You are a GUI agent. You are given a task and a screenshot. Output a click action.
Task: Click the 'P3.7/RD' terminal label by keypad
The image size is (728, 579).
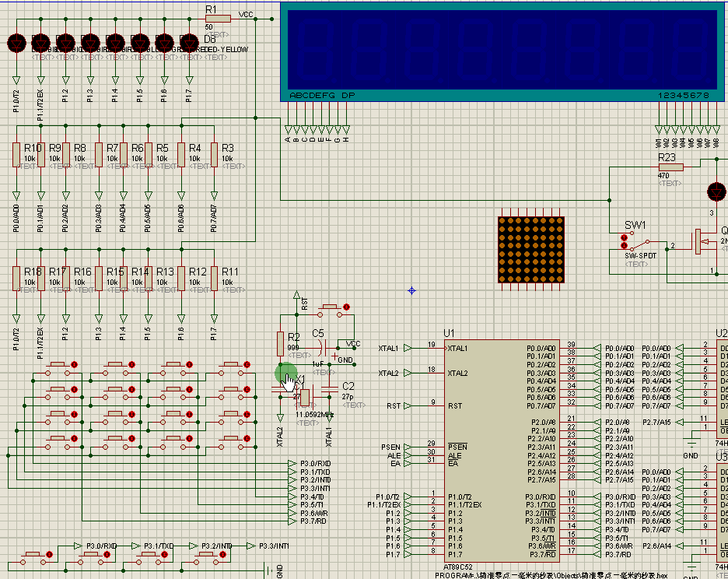[x=313, y=521]
